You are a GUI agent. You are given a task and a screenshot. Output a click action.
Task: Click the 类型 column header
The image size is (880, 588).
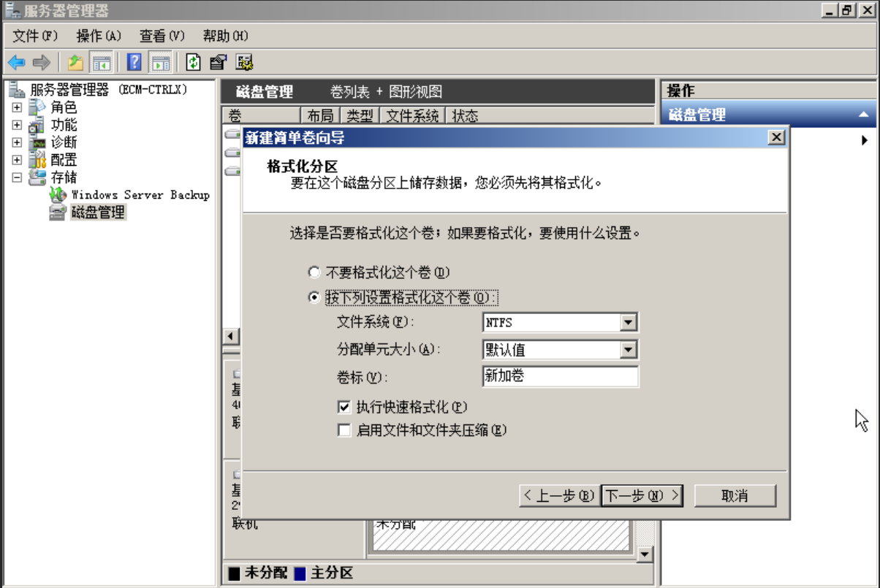coord(360,115)
